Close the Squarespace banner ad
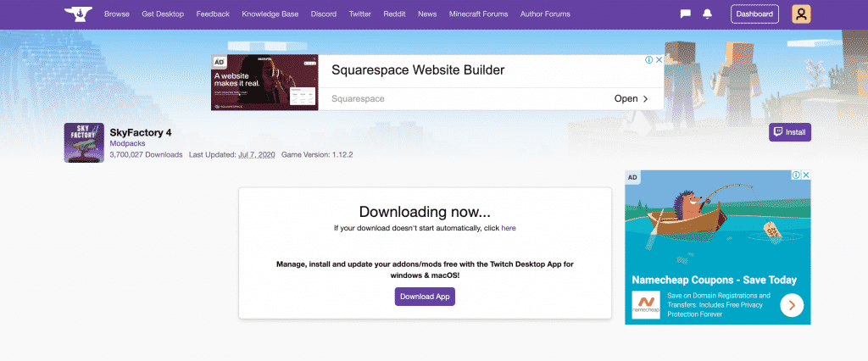 click(659, 60)
